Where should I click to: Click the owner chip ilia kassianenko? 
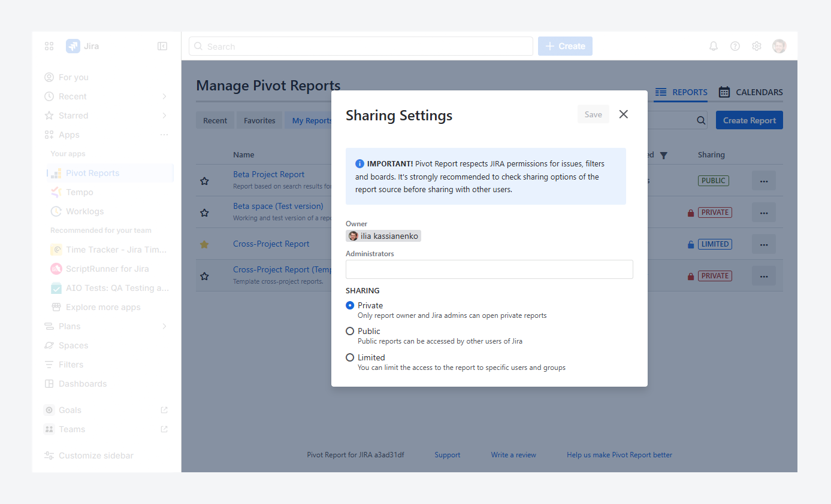pos(383,236)
